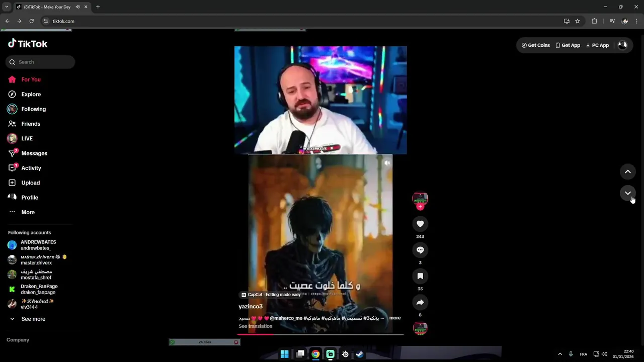Click the Company footer heading

18,340
